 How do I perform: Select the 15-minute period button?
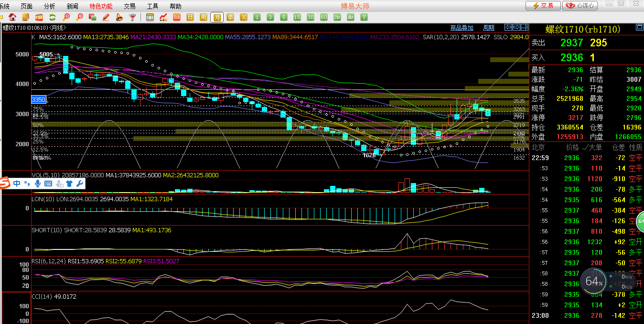[x=297, y=17]
